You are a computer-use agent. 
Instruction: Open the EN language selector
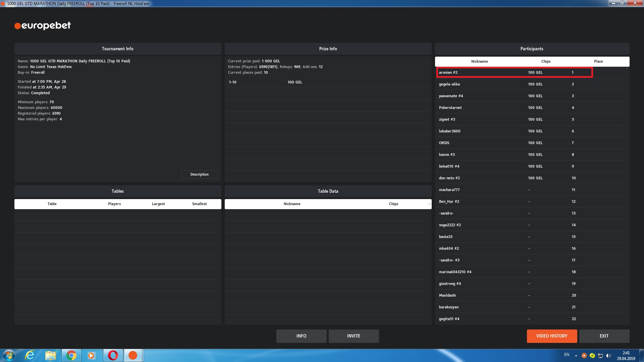point(567,355)
